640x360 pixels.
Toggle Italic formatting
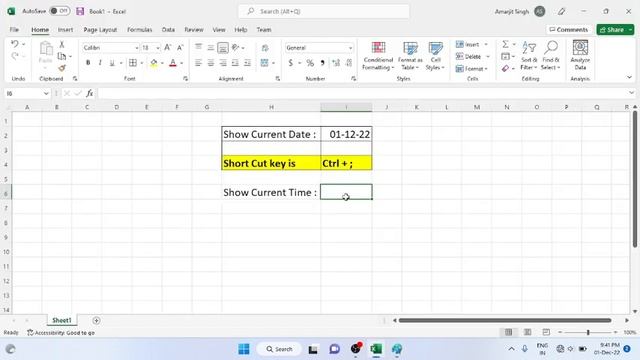pos(100,63)
